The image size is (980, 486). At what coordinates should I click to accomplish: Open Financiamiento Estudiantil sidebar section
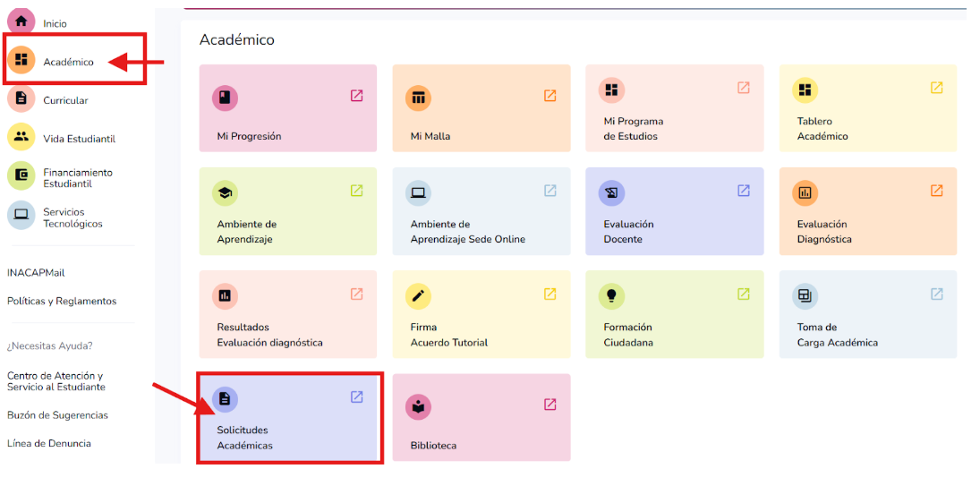coord(78,178)
